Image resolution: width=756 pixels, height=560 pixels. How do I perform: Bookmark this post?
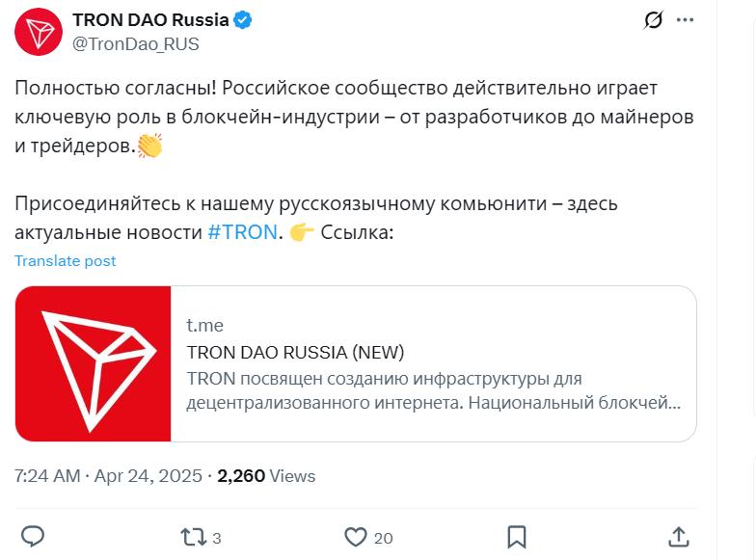coord(517,536)
